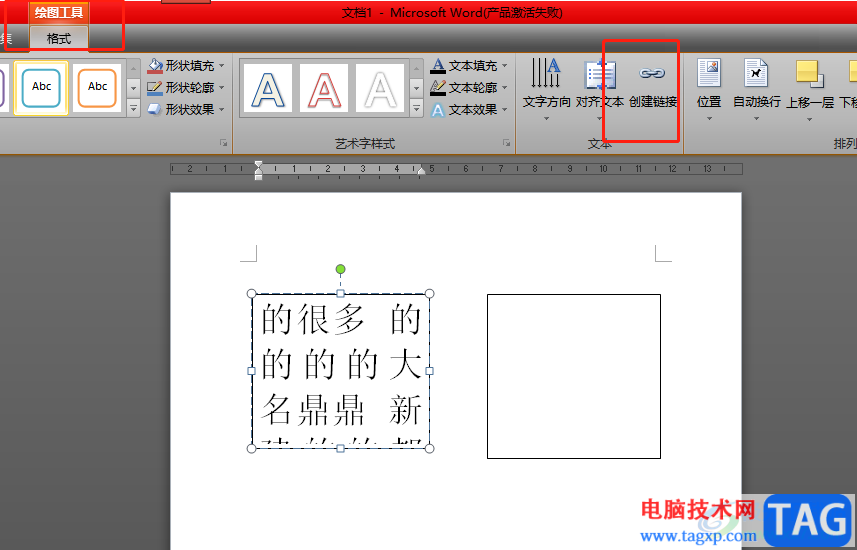
Task: Apply the blue outline WordArt style A
Action: [268, 88]
